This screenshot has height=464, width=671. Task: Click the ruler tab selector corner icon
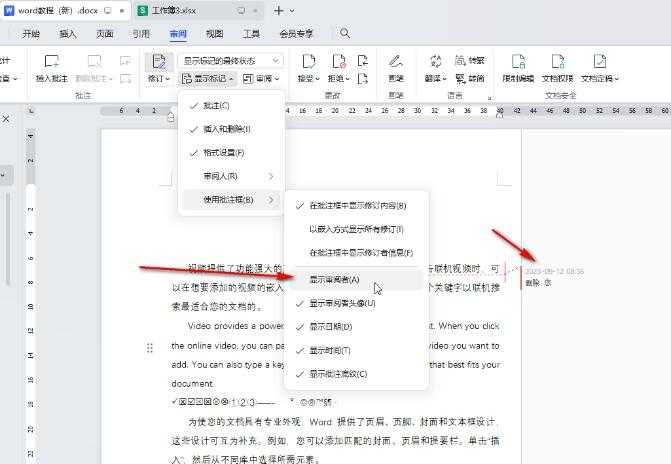click(x=31, y=111)
